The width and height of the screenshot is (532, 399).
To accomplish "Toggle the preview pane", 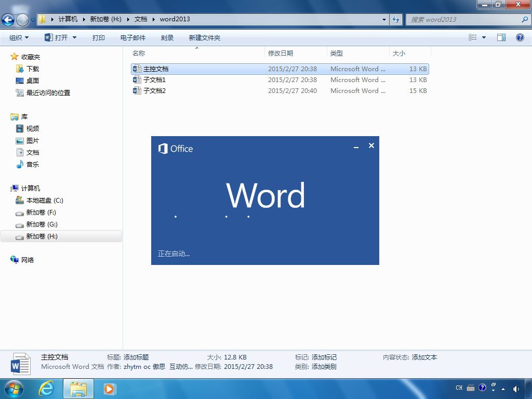I will point(501,37).
